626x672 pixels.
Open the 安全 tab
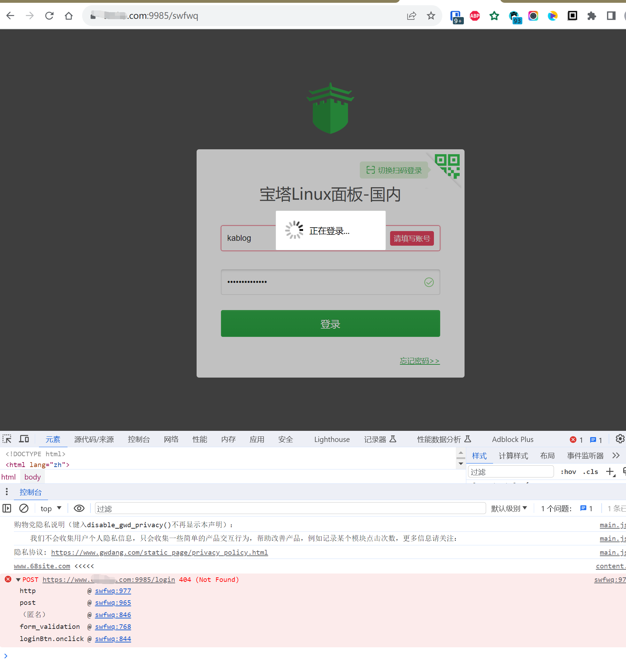[x=285, y=440]
